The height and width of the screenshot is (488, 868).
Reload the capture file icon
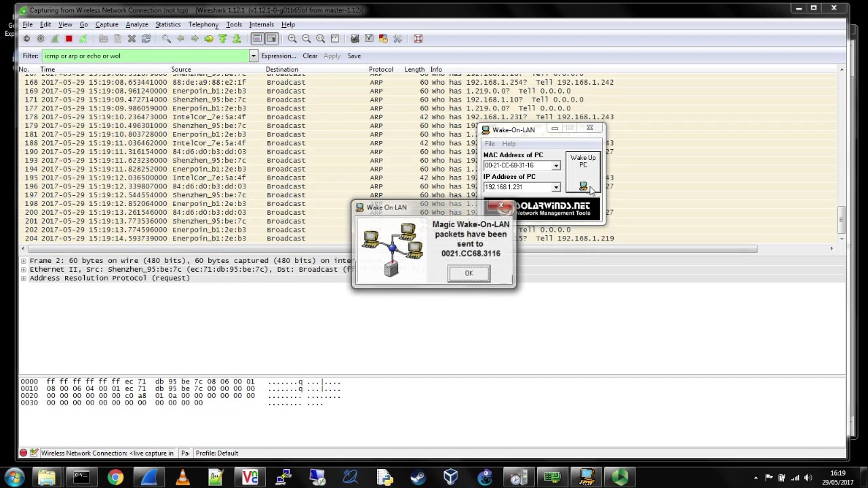click(x=146, y=39)
